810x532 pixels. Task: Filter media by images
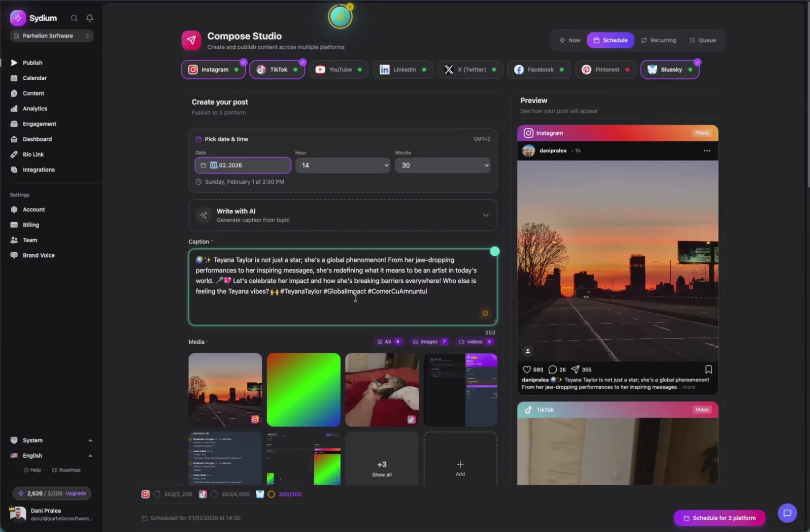click(430, 342)
